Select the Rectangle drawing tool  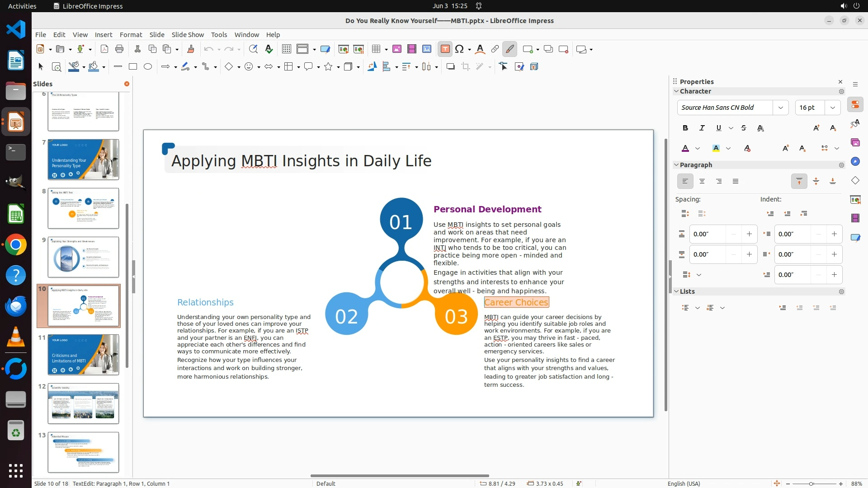coord(132,67)
